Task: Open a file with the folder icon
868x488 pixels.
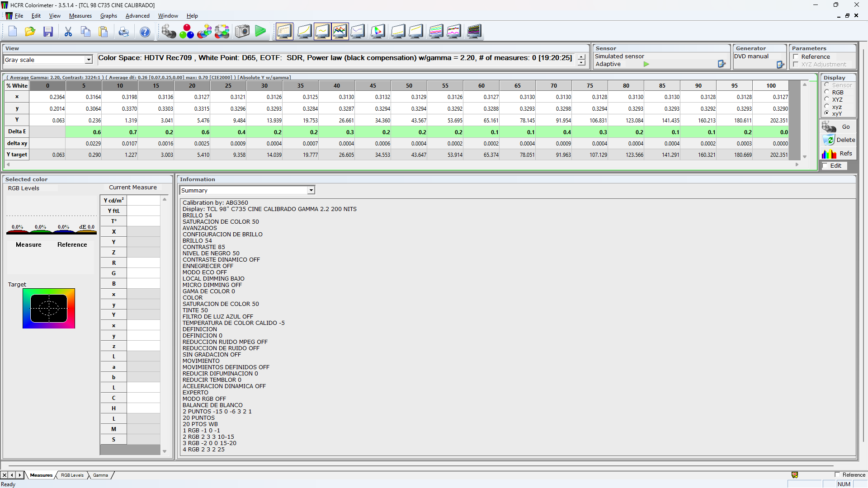Action: tap(30, 32)
